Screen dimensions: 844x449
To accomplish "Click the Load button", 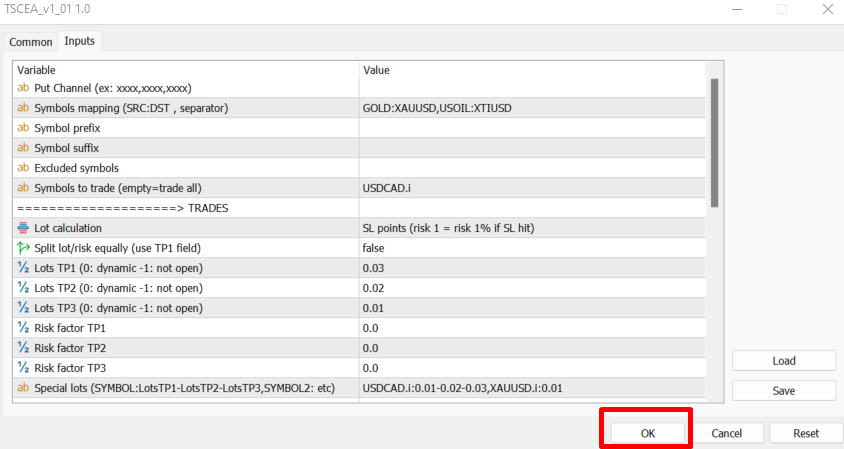I will tap(784, 361).
